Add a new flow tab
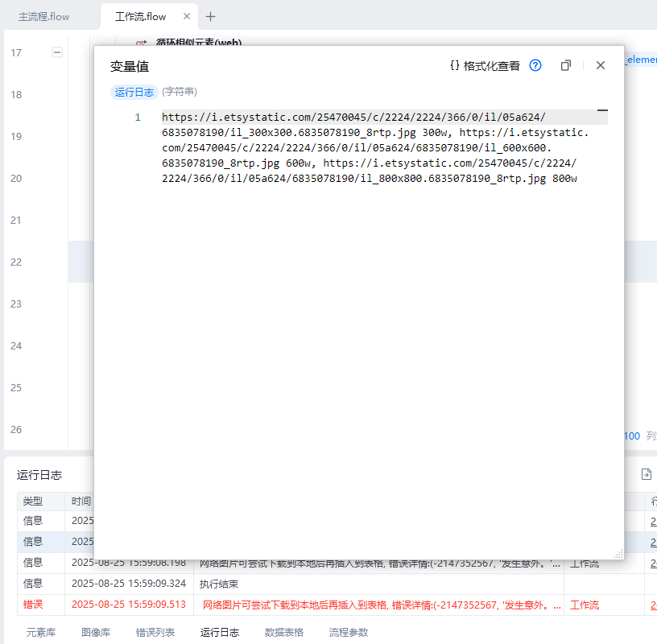The image size is (657, 644). 210,17
